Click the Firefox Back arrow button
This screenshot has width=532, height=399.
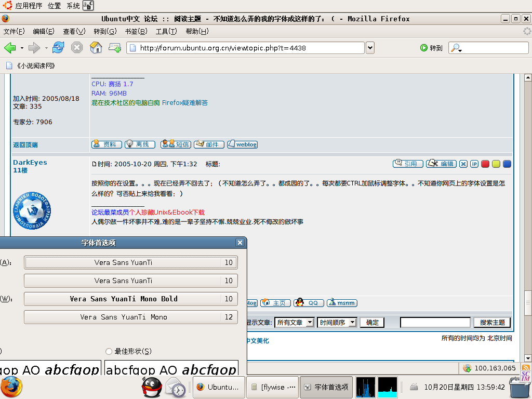(10, 48)
